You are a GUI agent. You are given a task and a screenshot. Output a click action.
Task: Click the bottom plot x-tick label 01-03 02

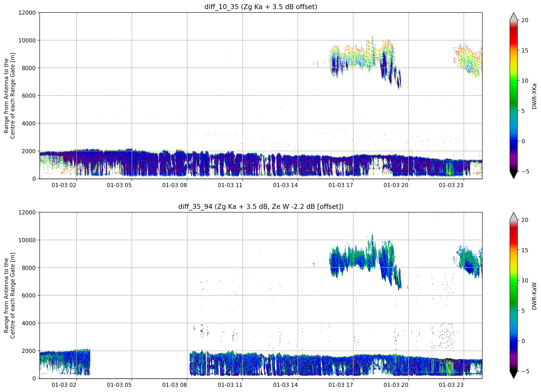point(64,385)
